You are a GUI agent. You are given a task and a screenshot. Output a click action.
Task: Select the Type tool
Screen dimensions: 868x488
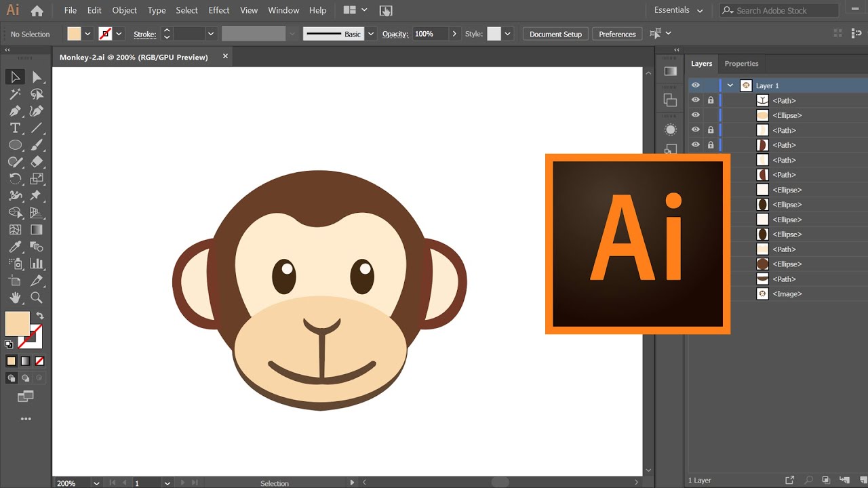(x=15, y=128)
